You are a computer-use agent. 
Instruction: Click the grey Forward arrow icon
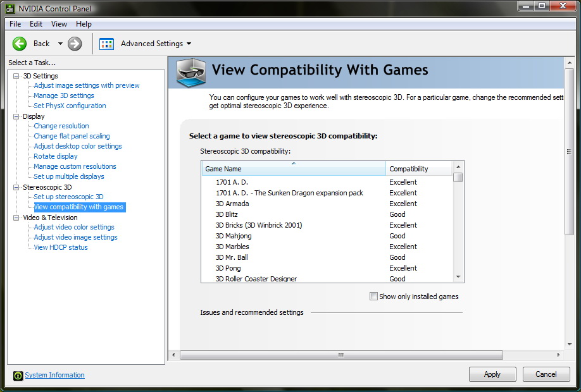coord(75,44)
